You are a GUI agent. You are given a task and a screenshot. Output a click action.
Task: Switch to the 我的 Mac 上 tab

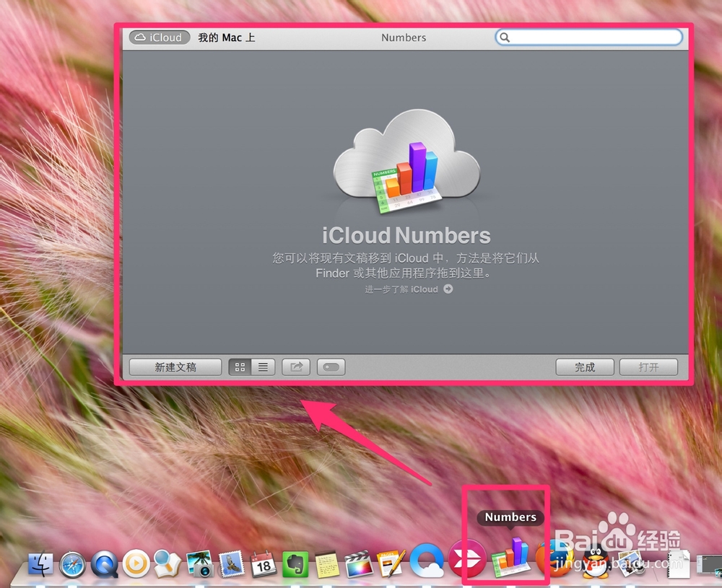coord(227,38)
